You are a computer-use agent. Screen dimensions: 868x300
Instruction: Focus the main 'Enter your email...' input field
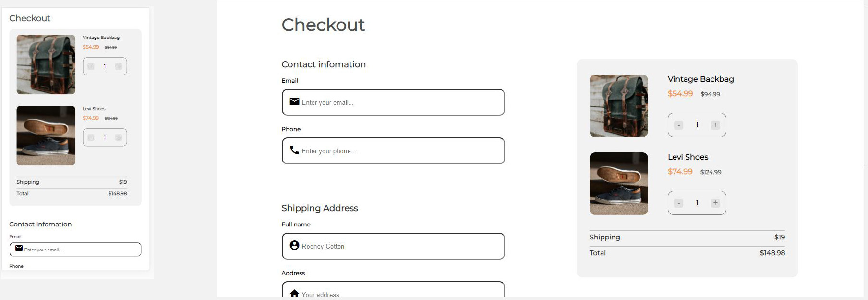(x=398, y=102)
